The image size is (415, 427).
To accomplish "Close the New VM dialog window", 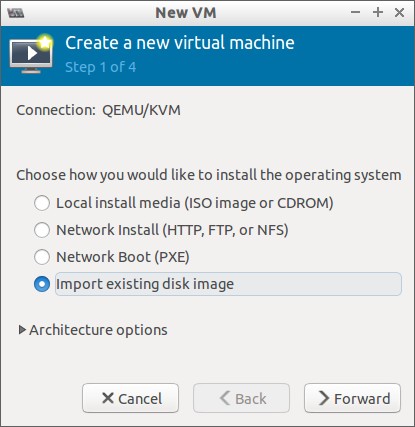I will pos(399,13).
